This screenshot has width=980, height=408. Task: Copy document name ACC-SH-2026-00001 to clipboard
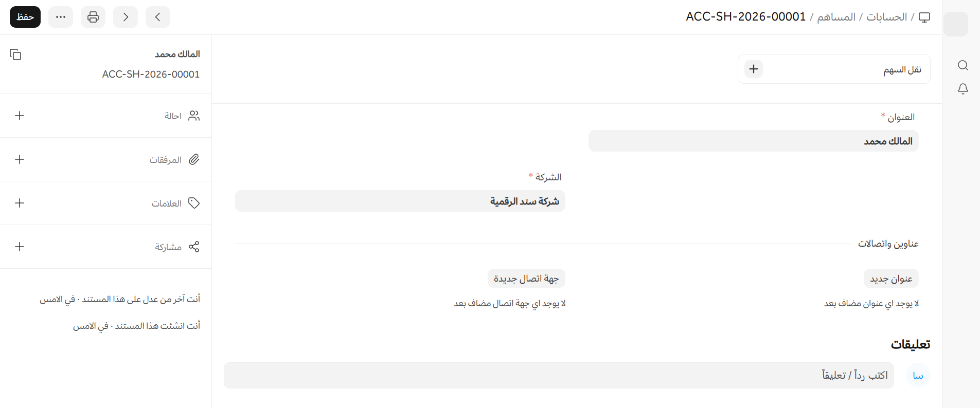(x=15, y=54)
